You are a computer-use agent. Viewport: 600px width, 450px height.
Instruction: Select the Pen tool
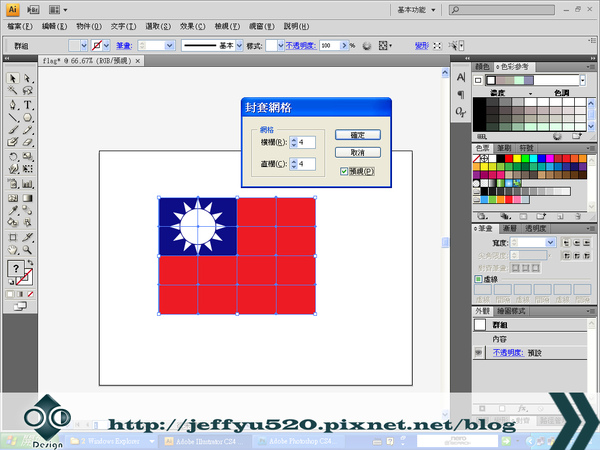coord(13,105)
